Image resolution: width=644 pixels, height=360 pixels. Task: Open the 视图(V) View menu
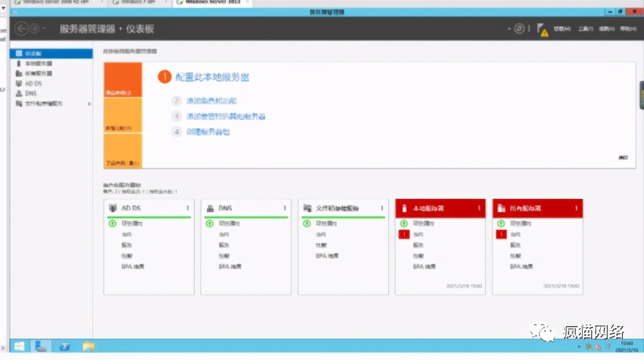click(606, 29)
